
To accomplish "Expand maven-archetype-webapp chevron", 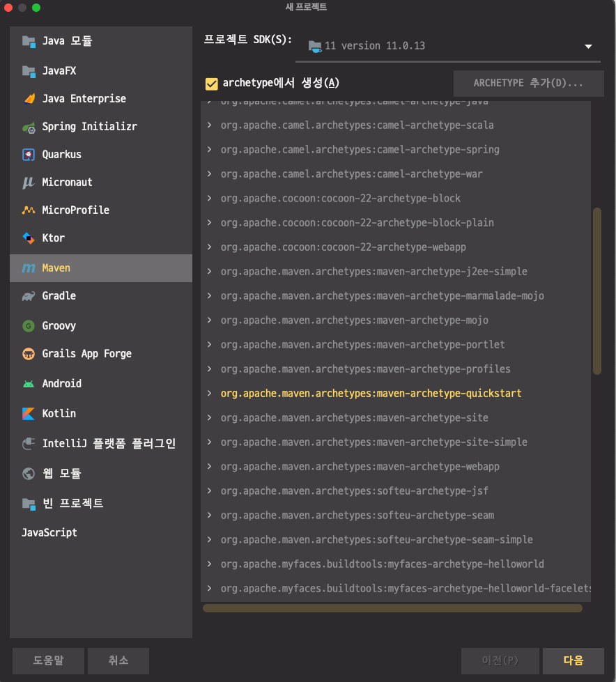I will [210, 466].
